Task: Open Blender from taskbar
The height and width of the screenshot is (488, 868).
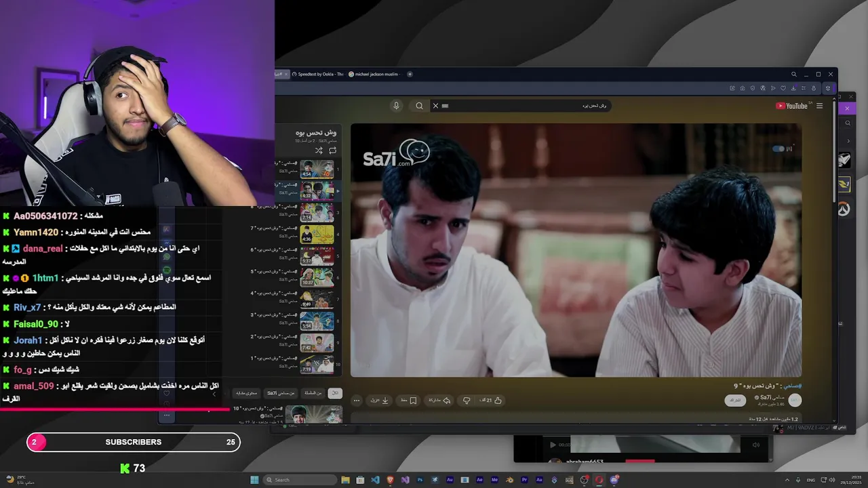Action: click(510, 480)
